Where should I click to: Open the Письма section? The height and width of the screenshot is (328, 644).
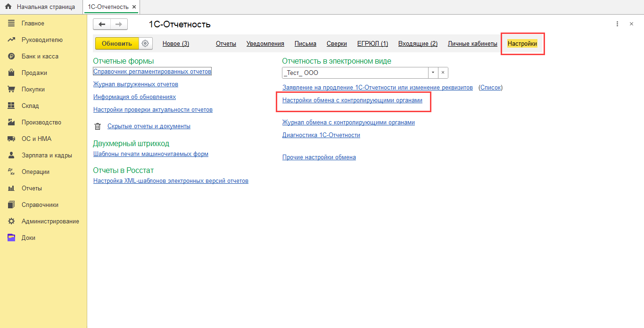305,44
